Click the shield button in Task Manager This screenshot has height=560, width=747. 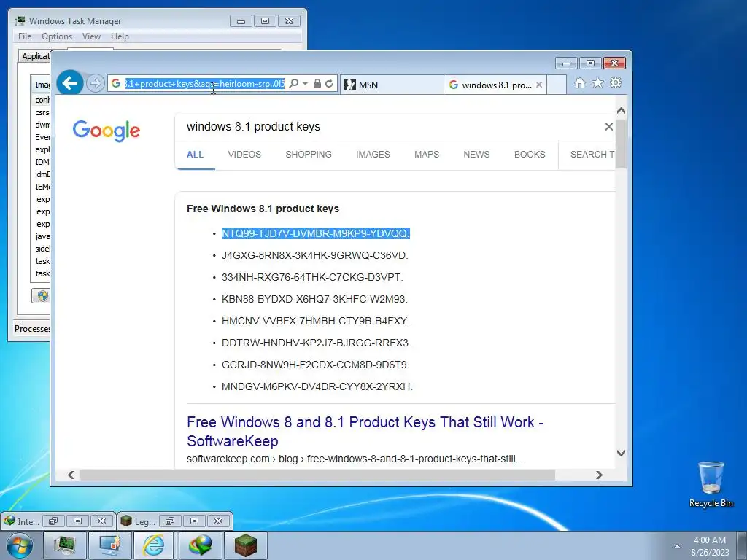(42, 296)
